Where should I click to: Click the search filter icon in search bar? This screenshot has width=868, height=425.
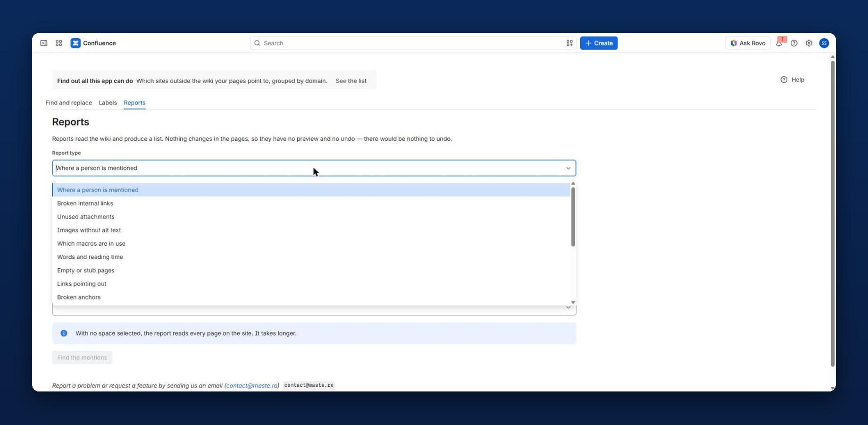click(569, 43)
